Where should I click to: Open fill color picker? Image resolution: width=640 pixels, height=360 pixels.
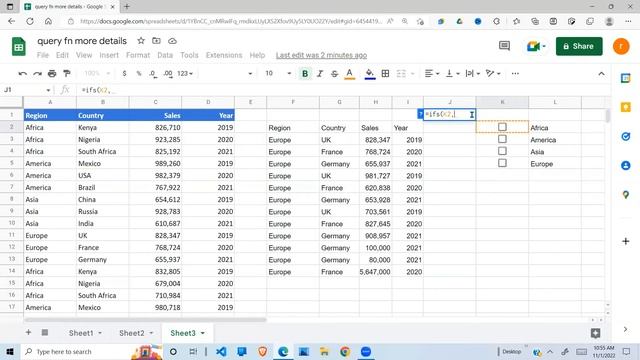tap(369, 73)
